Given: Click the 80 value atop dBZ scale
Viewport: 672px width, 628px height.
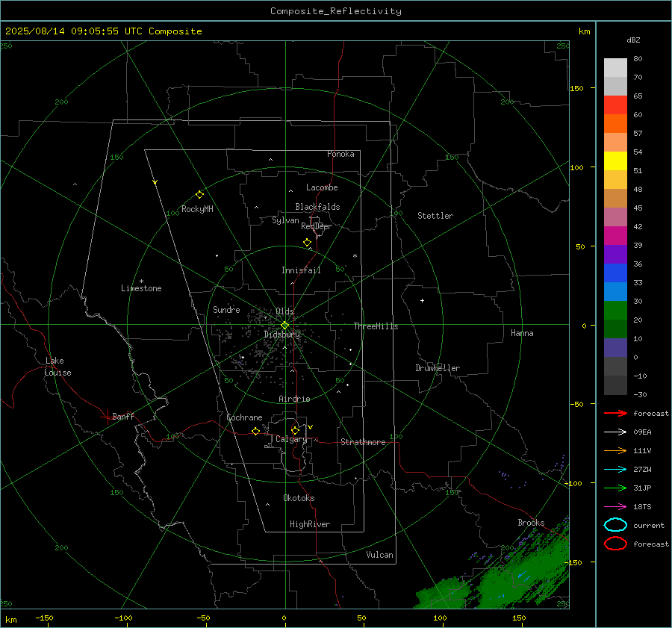Looking at the screenshot, I should pos(638,59).
